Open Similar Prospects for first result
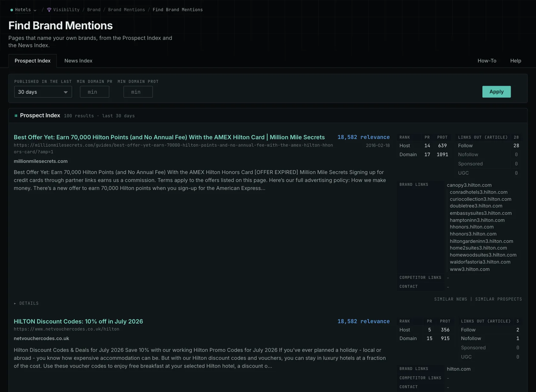The image size is (536, 392). pos(499,299)
